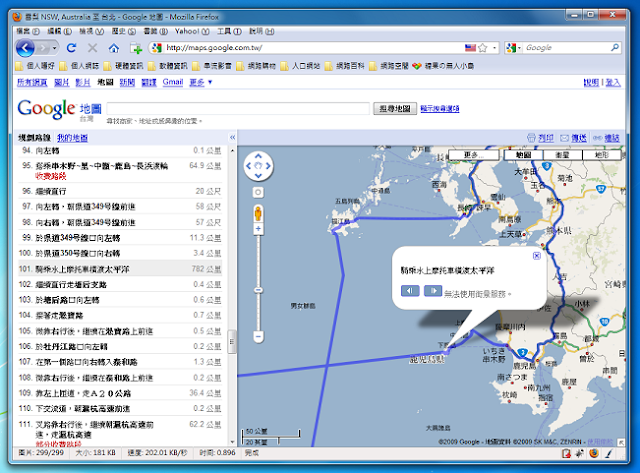Go to the home page via the house icon
Screen dimensions: 640x473
114,48
